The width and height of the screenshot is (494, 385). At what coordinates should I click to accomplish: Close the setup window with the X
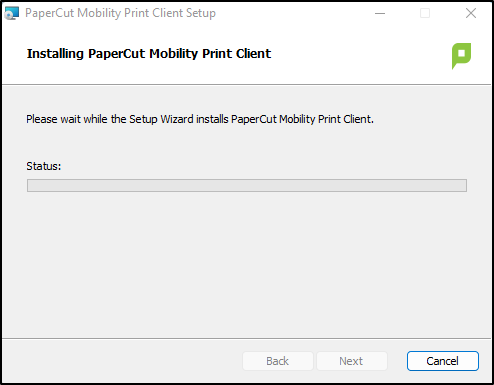471,13
